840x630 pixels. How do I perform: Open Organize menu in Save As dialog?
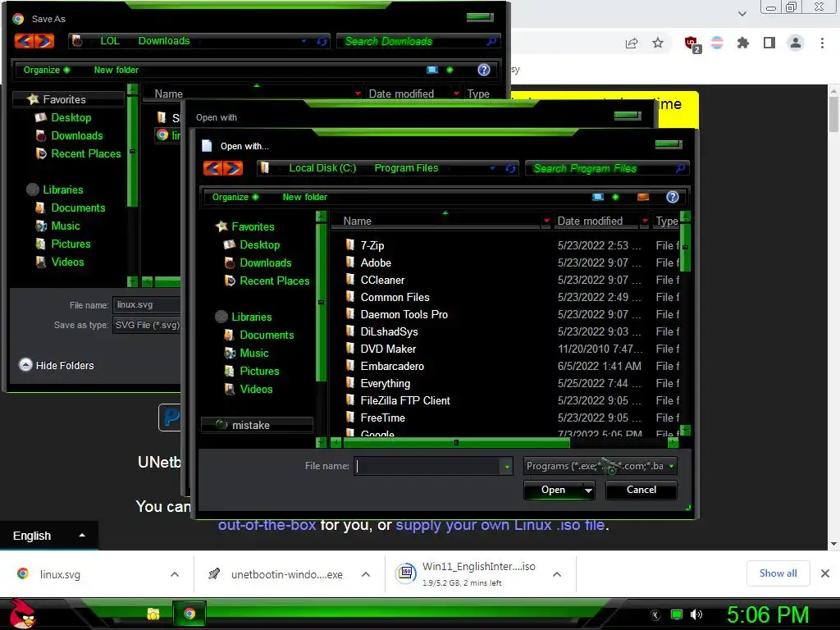46,70
